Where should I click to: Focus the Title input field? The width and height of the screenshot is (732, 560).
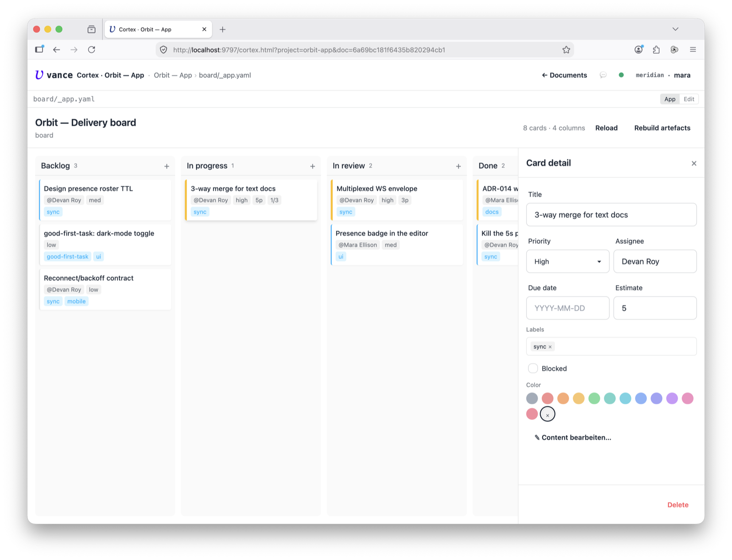click(x=611, y=215)
